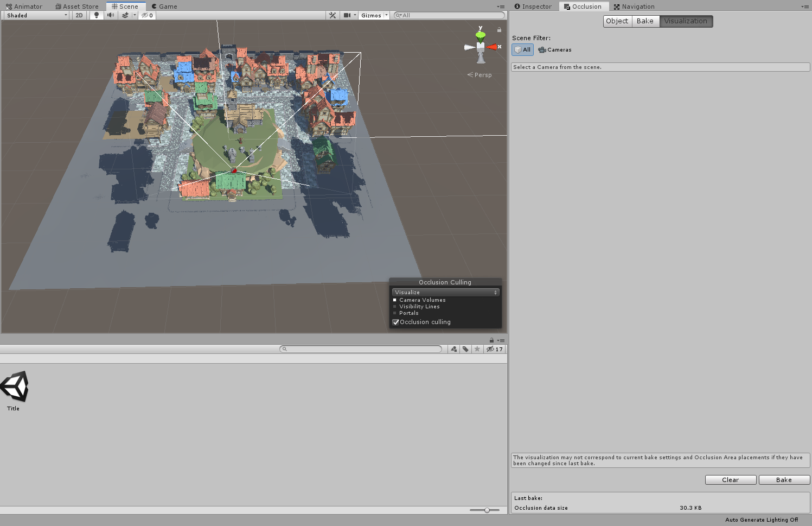The height and width of the screenshot is (526, 812).
Task: Open Scene panel options menu icon
Action: pos(501,7)
